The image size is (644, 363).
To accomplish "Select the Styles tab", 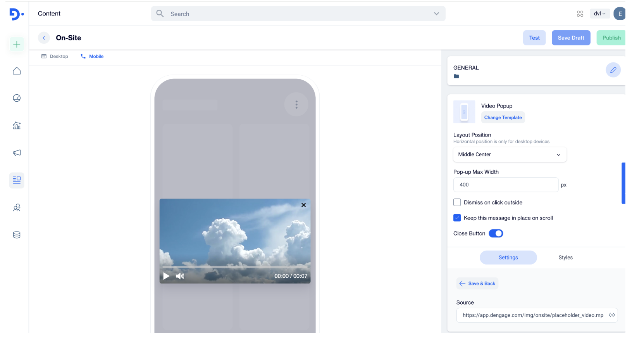I will click(566, 258).
